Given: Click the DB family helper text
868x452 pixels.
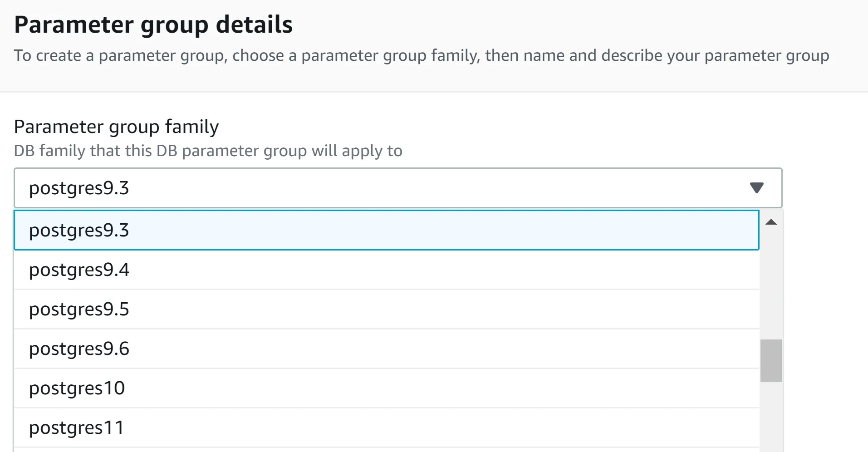Looking at the screenshot, I should (208, 151).
